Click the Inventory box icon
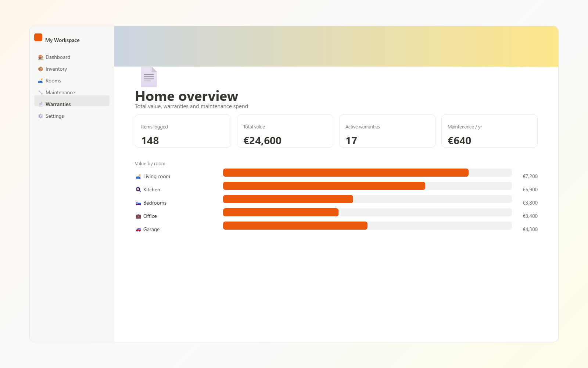Image resolution: width=588 pixels, height=368 pixels. pyautogui.click(x=41, y=69)
